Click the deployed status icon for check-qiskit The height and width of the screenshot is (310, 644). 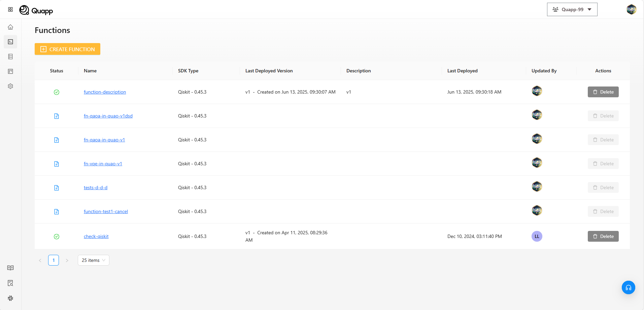coord(57,237)
